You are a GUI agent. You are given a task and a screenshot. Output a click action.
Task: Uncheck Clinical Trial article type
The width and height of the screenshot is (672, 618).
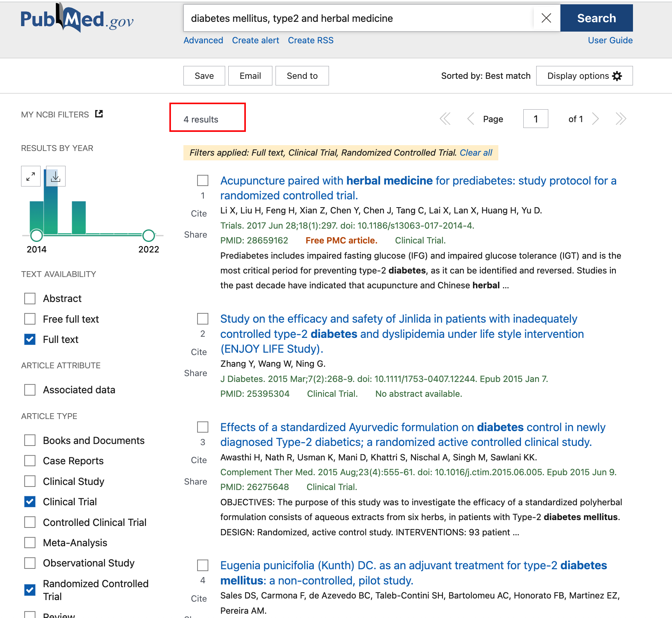[30, 502]
